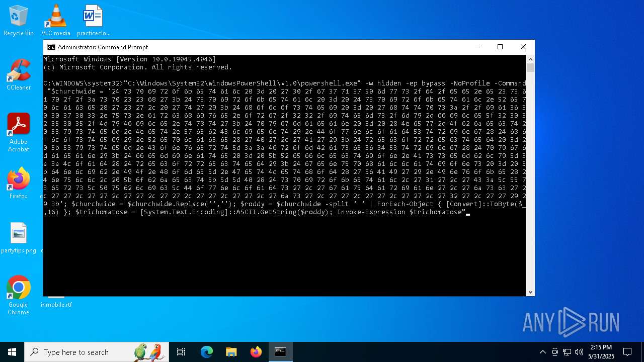Screen dimensions: 644x362
Task: Open the notification center icon
Action: [627, 352]
